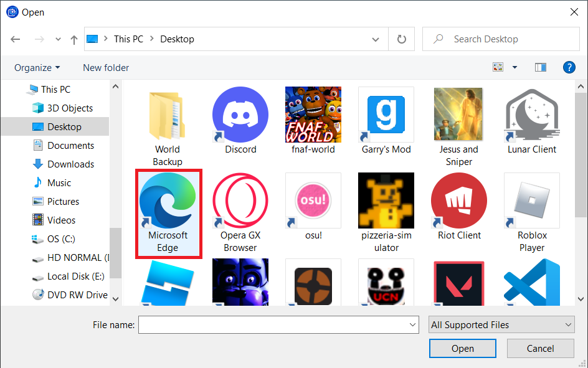Open the Organize menu
The image size is (588, 368).
click(x=37, y=68)
